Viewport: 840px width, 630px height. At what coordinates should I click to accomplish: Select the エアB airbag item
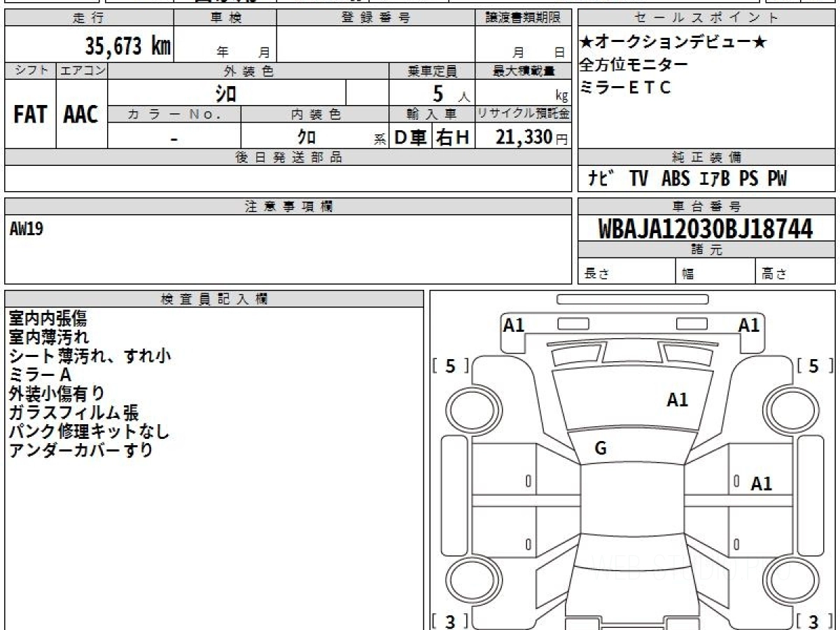coord(715,178)
